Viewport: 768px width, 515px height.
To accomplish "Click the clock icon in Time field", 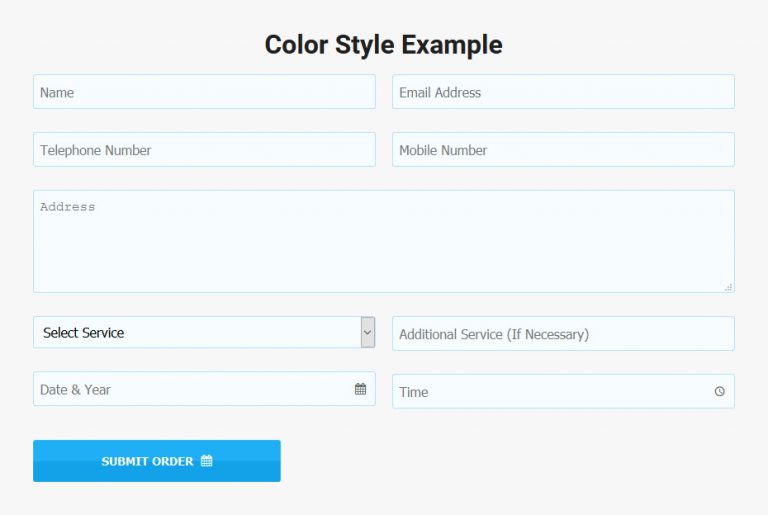I will pyautogui.click(x=719, y=392).
